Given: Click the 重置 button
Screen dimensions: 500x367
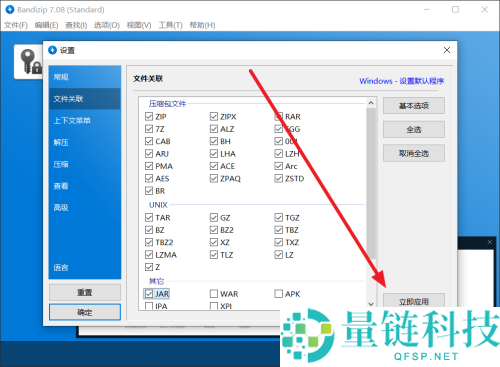Looking at the screenshot, I should [x=85, y=292].
